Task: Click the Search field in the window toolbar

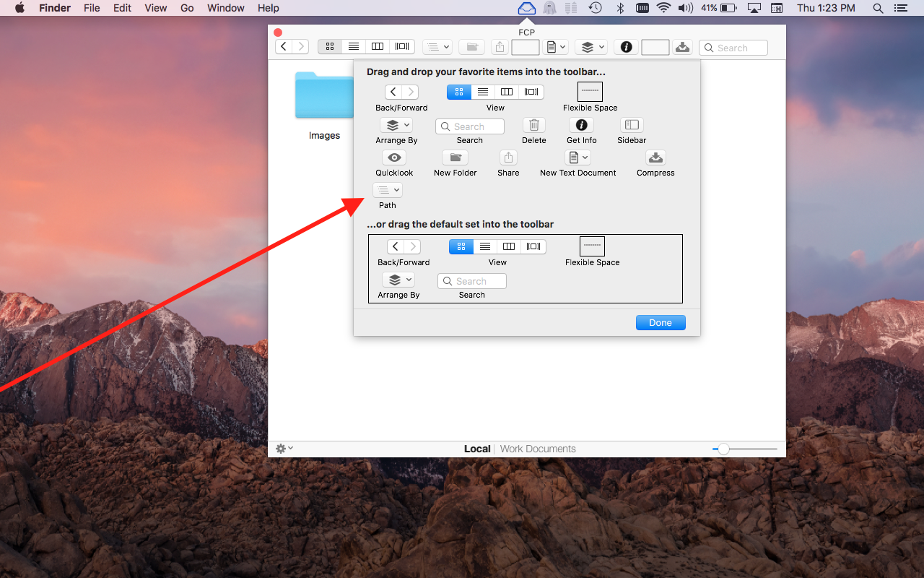Action: pyautogui.click(x=733, y=48)
